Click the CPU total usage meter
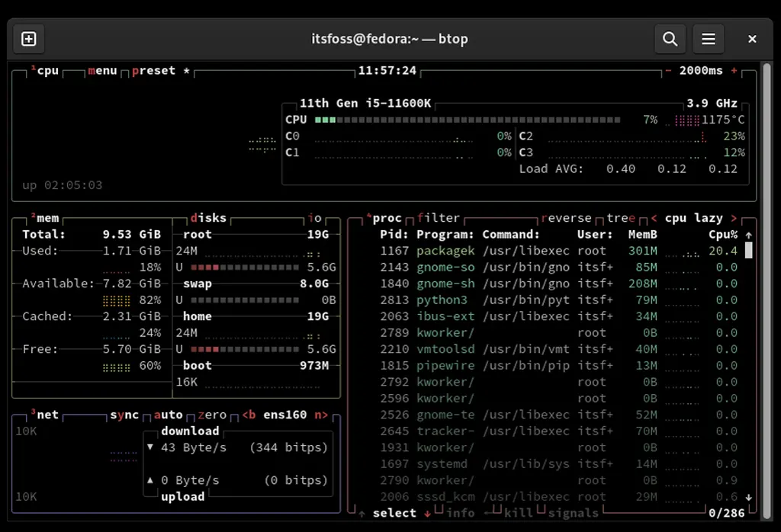The image size is (781, 532). point(468,120)
